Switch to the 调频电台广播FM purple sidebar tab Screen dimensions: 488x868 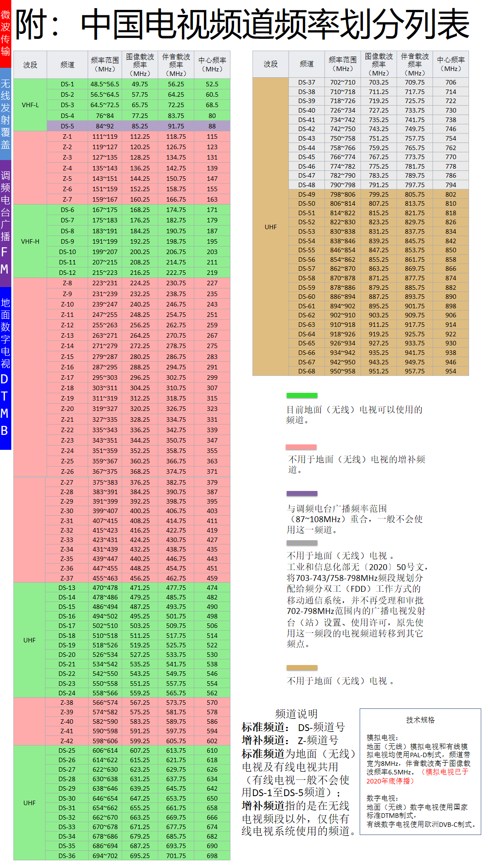point(5,223)
